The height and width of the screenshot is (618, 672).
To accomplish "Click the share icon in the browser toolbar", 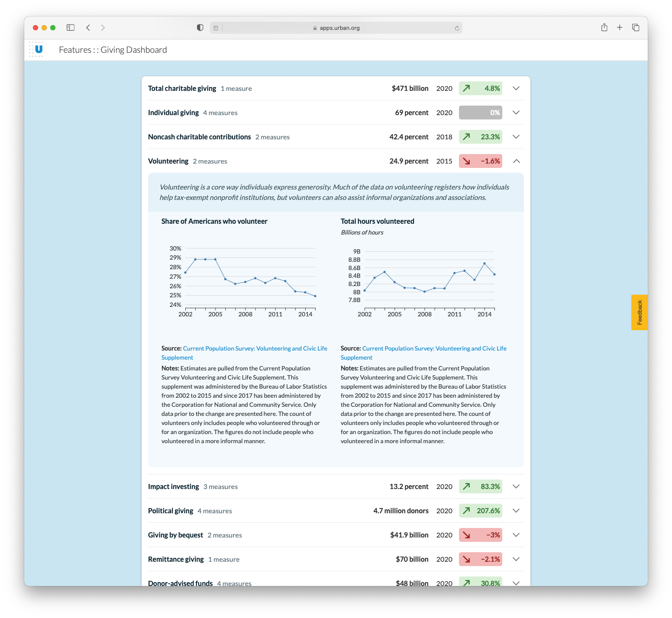I will click(x=604, y=27).
